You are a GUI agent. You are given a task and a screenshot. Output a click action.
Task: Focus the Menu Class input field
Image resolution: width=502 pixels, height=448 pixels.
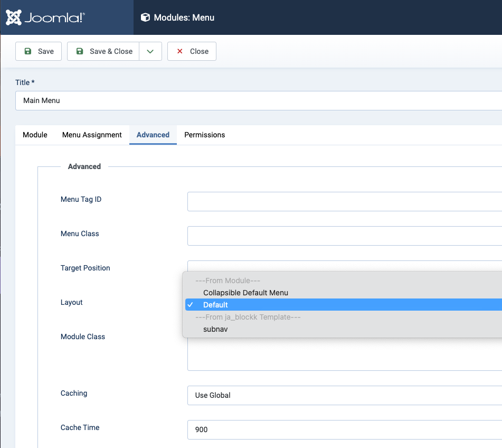(344, 236)
